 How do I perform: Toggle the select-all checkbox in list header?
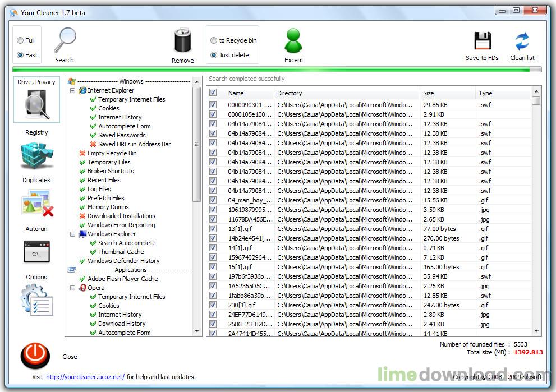click(213, 93)
